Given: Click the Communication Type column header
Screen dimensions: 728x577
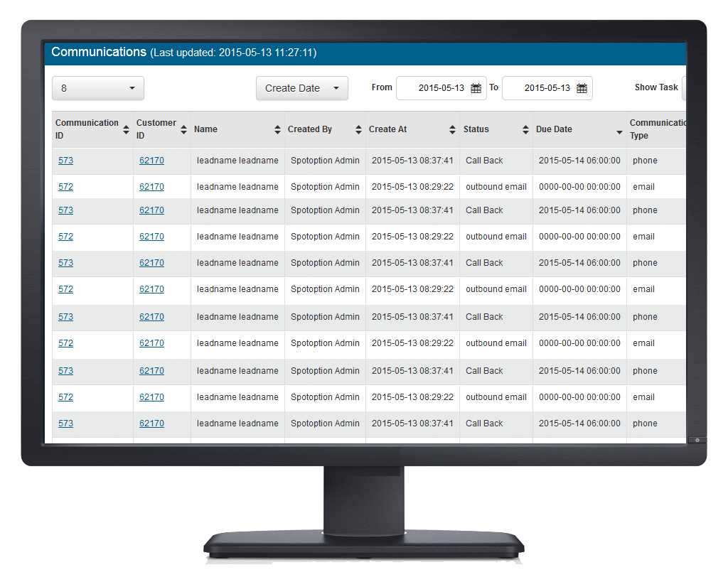Looking at the screenshot, I should (x=657, y=129).
